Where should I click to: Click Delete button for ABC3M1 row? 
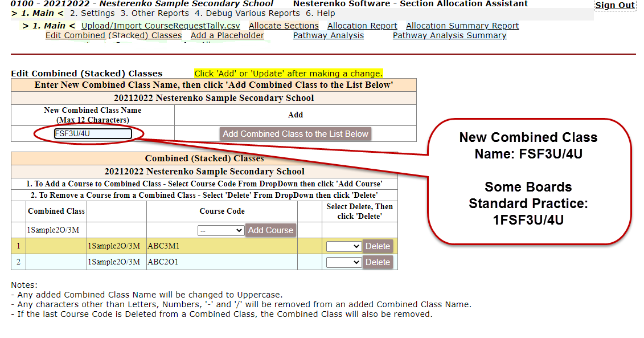point(378,246)
